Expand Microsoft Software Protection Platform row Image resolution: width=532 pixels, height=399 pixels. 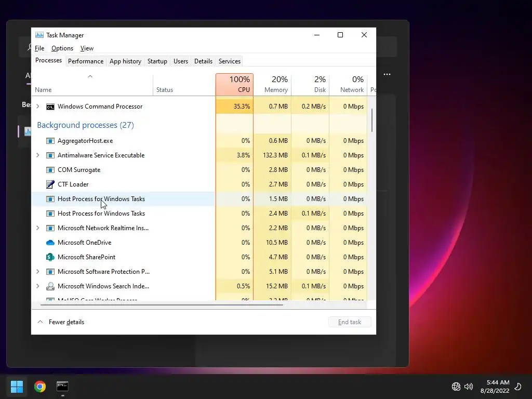point(37,272)
